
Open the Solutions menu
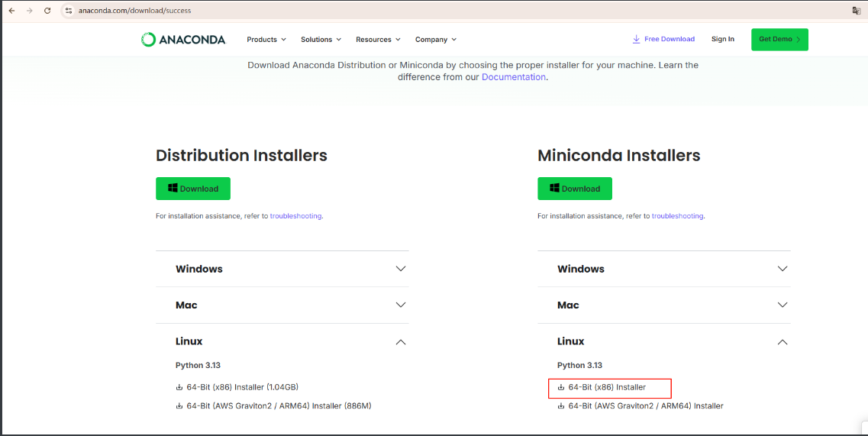pos(321,40)
